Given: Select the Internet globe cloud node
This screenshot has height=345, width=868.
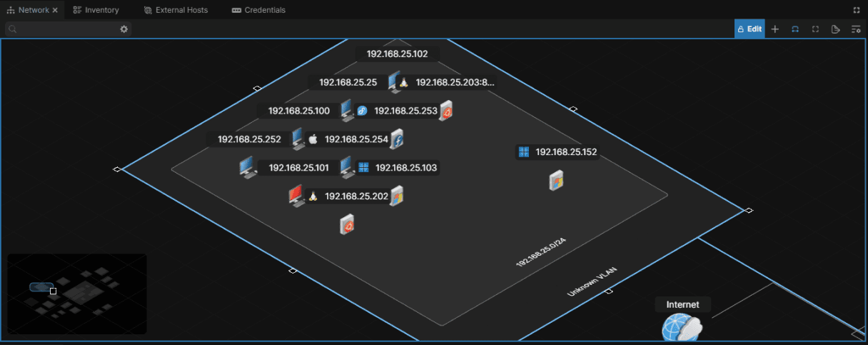Looking at the screenshot, I should 682,329.
